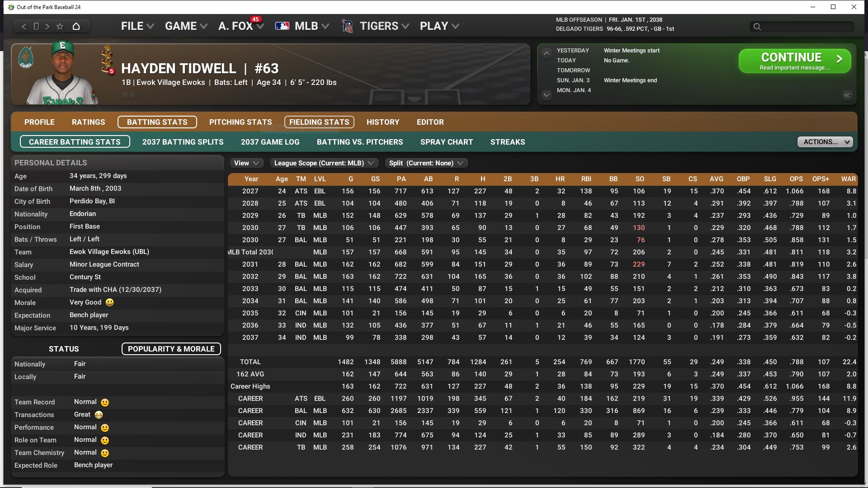This screenshot has height=488, width=868.
Task: Go back with the left arrow icon
Action: click(x=24, y=26)
